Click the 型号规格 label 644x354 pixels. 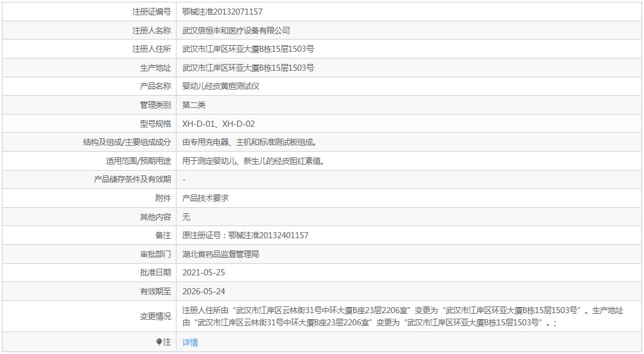[156, 124]
